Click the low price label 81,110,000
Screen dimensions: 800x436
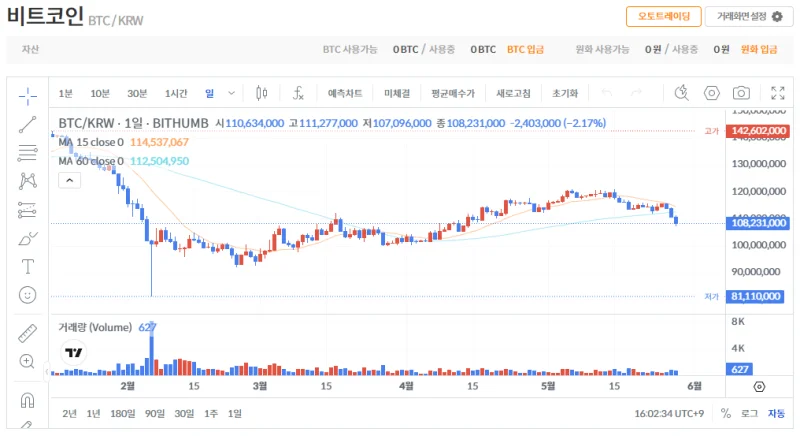coord(756,296)
